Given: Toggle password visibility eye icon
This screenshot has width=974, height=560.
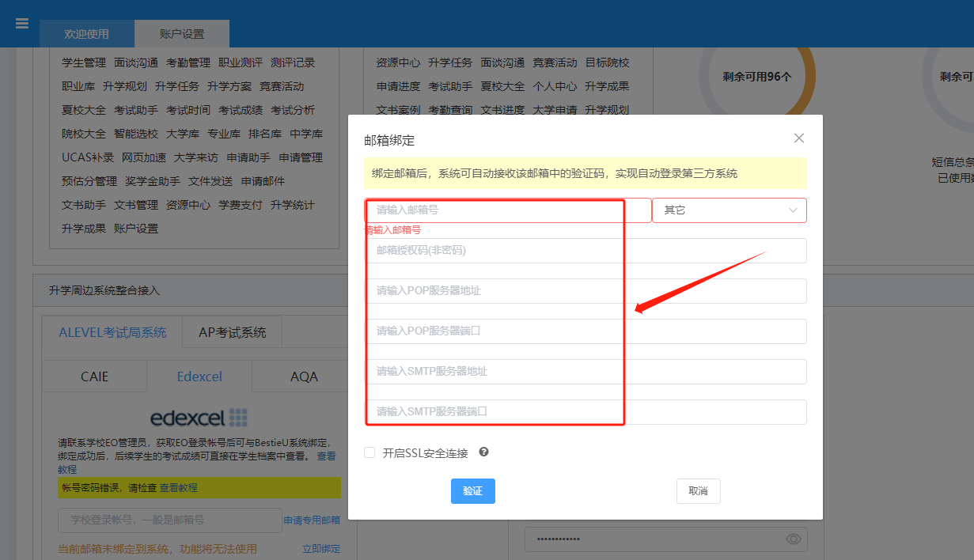Looking at the screenshot, I should (x=794, y=539).
